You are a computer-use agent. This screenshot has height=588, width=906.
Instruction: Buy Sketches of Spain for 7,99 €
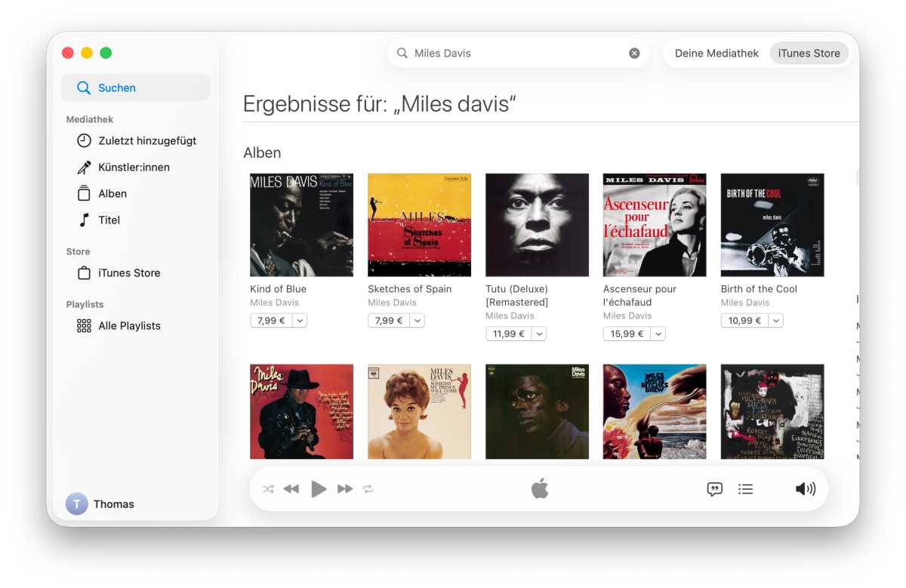point(389,321)
